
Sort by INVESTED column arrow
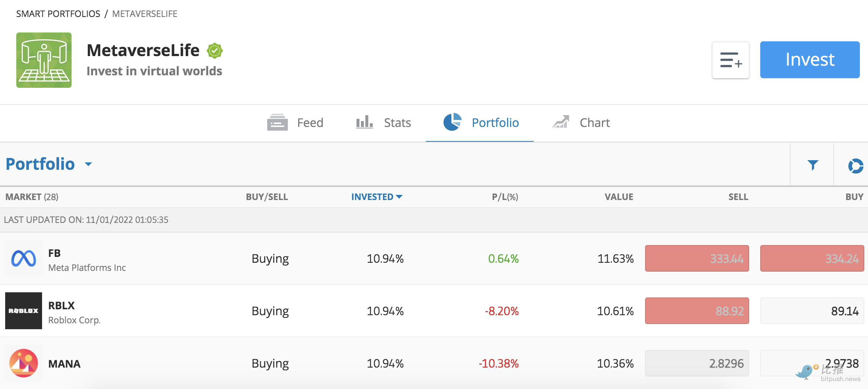[399, 197]
